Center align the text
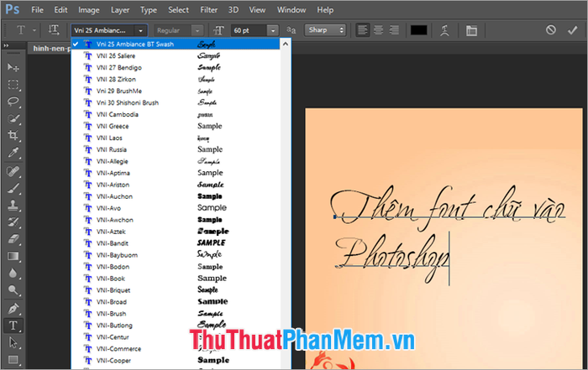 378,30
